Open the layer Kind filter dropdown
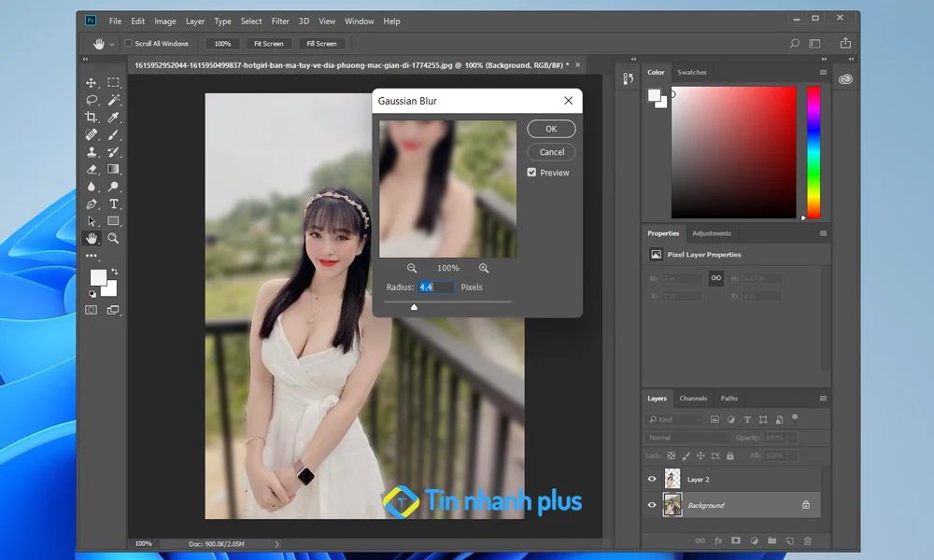Screen dimensions: 934x560 pos(676,420)
